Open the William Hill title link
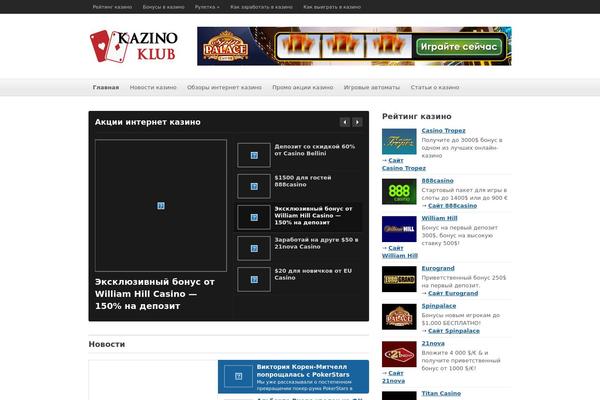600x400 pixels. 439,218
